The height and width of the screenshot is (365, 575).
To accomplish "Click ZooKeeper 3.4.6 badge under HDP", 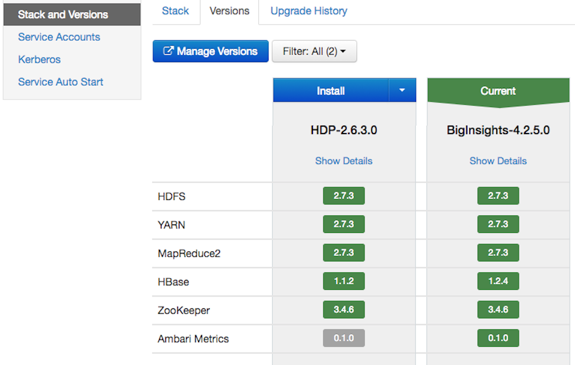I will pos(344,310).
